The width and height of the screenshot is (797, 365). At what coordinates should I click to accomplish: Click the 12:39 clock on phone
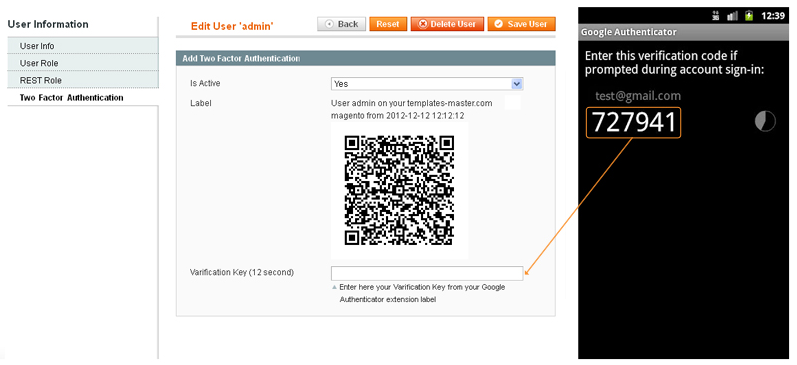(773, 16)
